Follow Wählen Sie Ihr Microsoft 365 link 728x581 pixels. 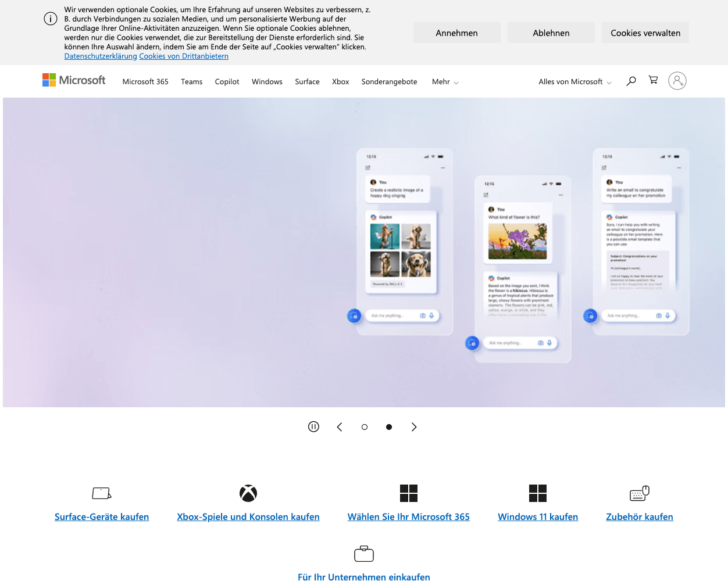(x=409, y=517)
